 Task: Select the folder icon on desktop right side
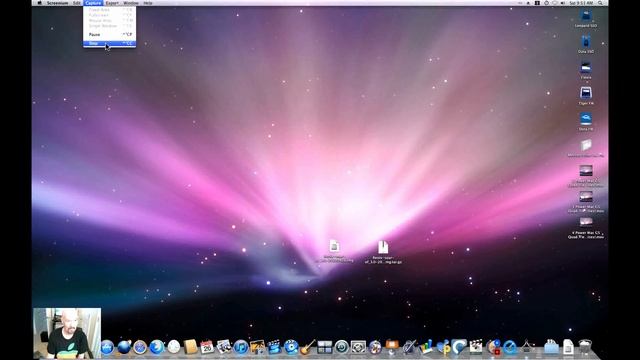[586, 145]
